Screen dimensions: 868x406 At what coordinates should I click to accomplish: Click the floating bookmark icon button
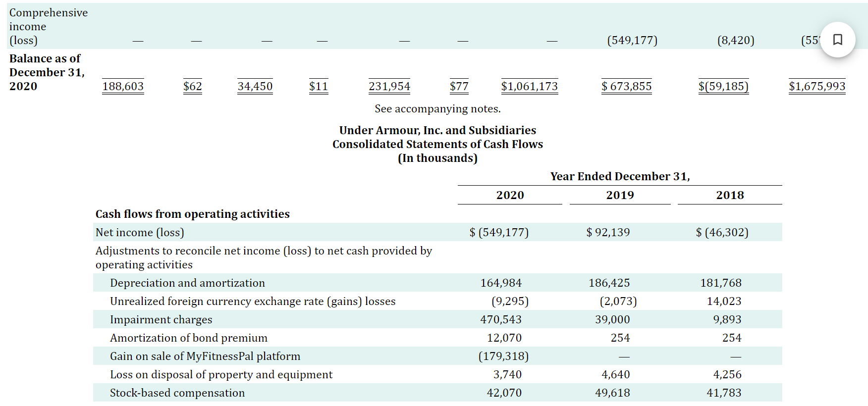coord(837,40)
